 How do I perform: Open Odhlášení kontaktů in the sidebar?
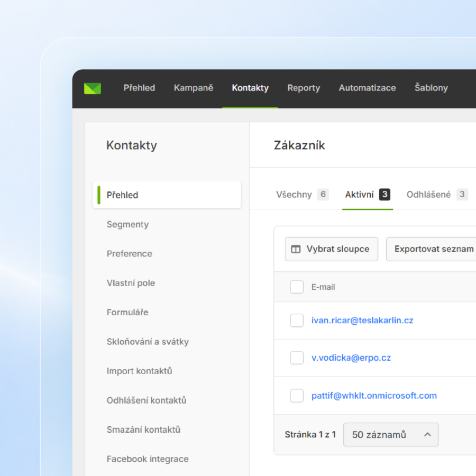(x=147, y=400)
